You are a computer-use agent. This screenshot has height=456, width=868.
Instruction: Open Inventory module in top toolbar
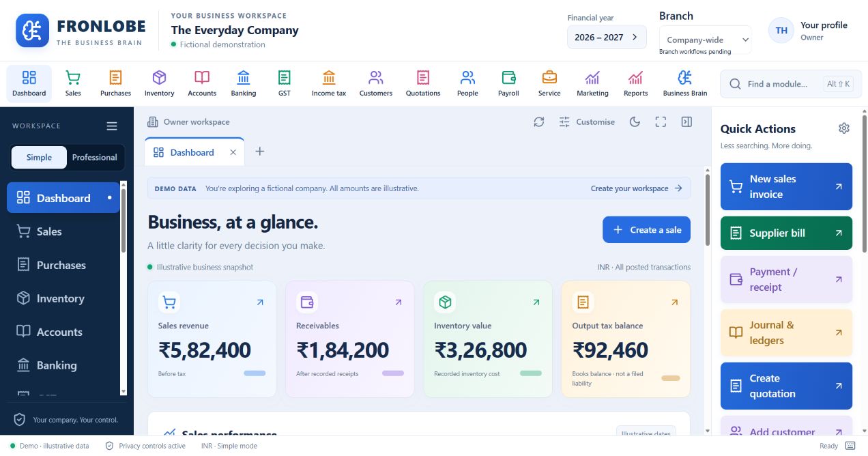[x=159, y=84]
